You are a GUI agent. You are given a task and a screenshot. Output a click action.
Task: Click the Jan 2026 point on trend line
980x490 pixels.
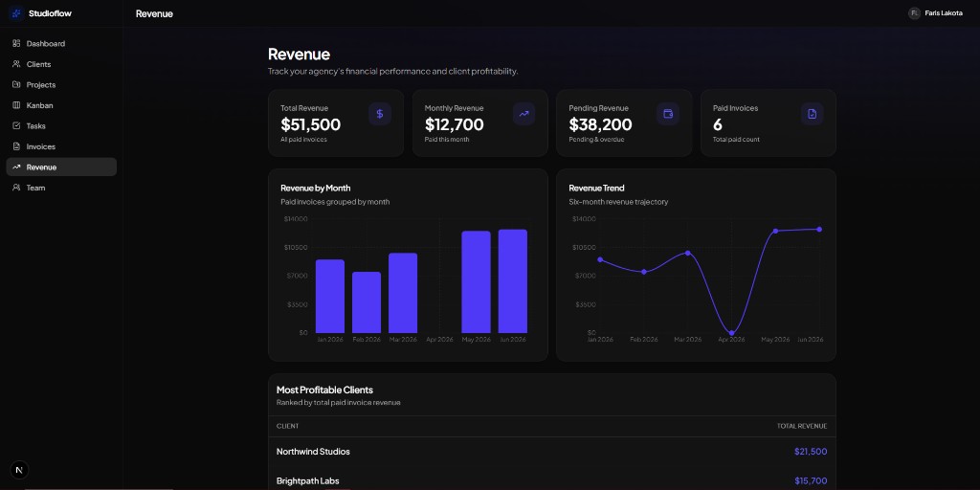pyautogui.click(x=600, y=259)
